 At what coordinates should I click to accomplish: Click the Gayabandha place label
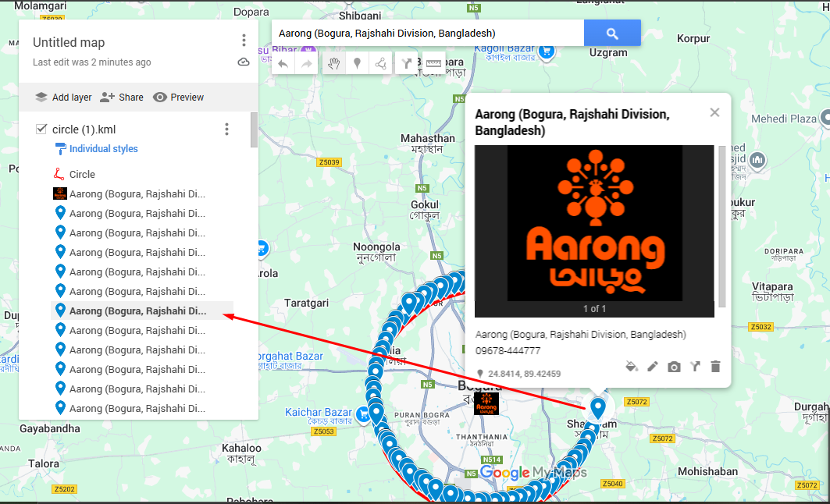[50, 428]
